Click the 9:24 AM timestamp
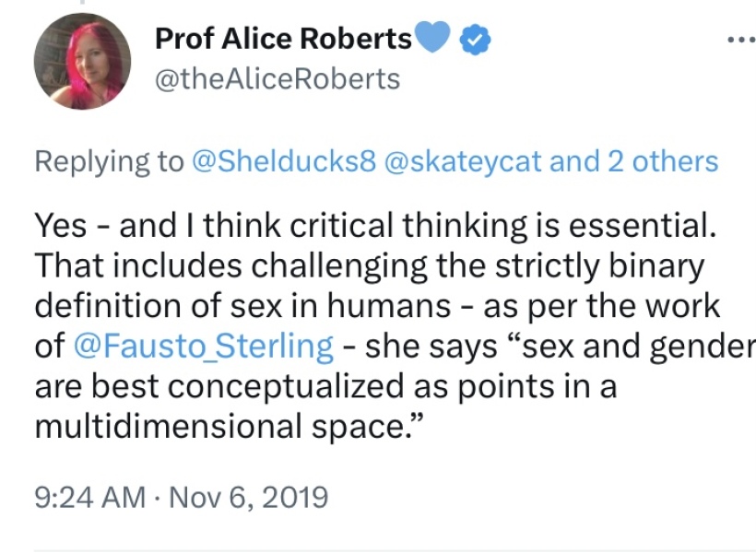The image size is (756, 553). 89,499
